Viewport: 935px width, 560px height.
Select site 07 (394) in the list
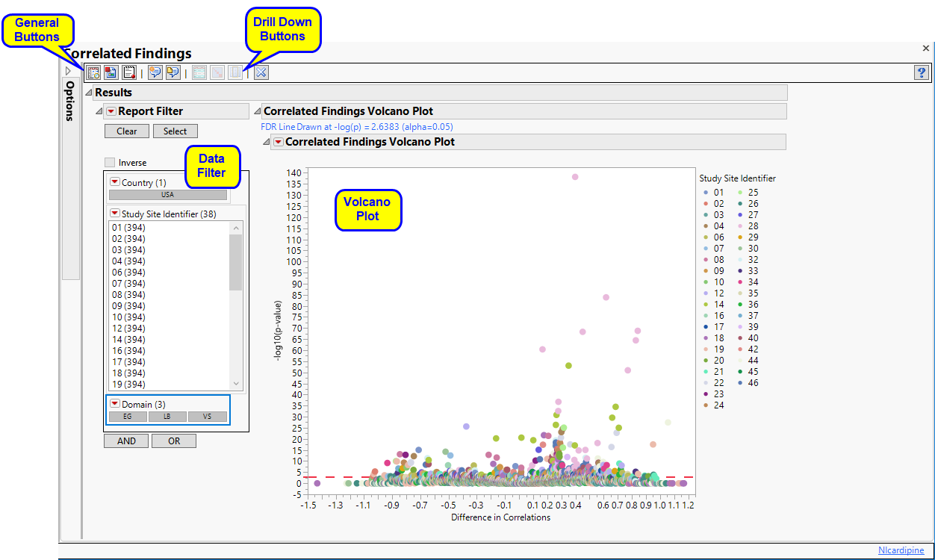click(128, 284)
